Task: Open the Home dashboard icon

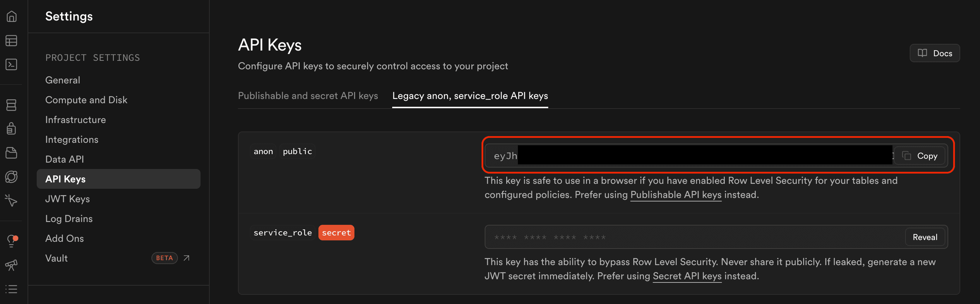Action: tap(11, 17)
